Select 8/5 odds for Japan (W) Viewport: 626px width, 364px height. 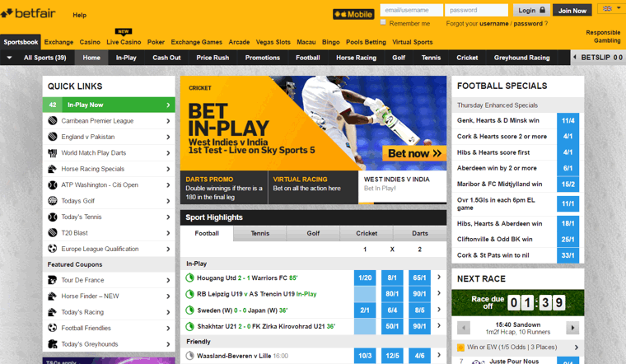click(419, 310)
